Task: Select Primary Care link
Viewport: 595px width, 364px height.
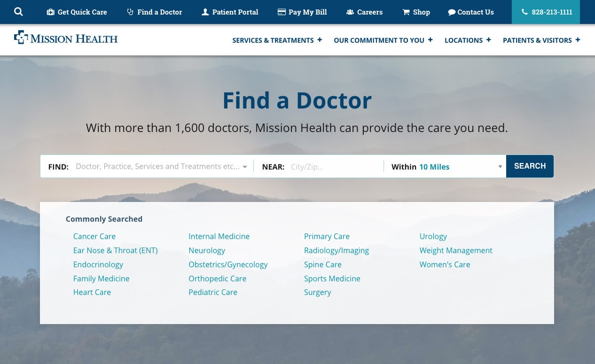Action: click(327, 236)
